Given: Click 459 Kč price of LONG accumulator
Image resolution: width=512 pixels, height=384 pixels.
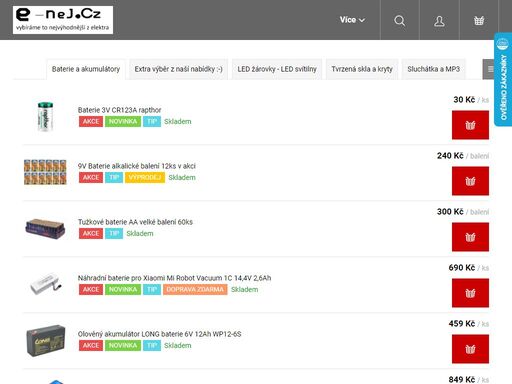Looking at the screenshot, I should pos(462,324).
